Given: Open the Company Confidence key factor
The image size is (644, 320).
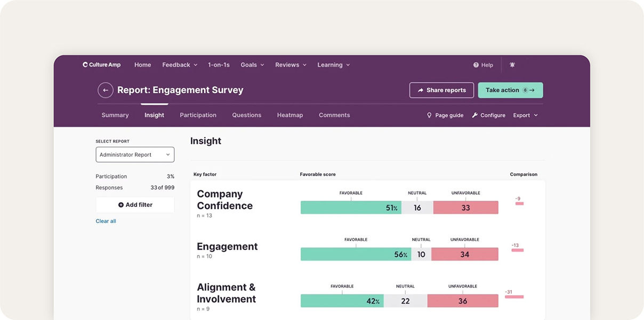Looking at the screenshot, I should pyautogui.click(x=224, y=200).
